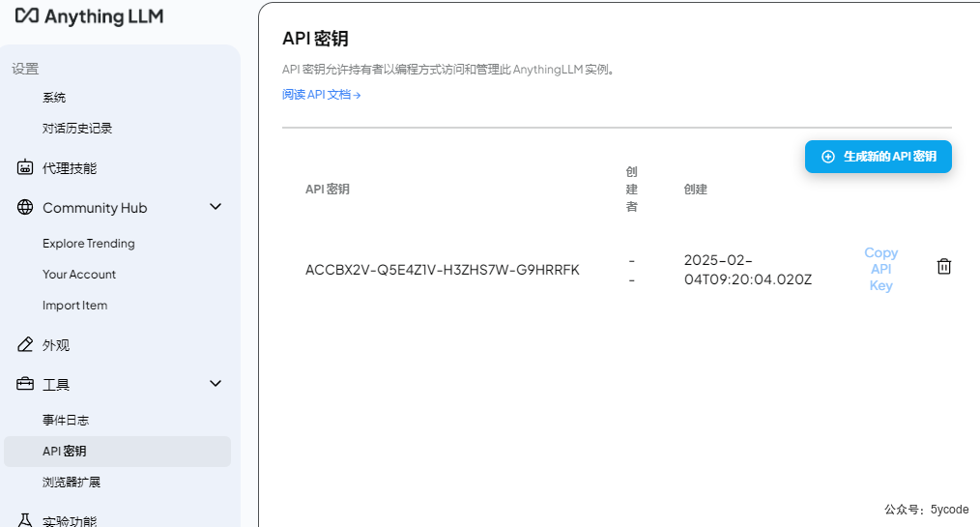Go to Your Account
This screenshot has width=980, height=527.
(79, 275)
